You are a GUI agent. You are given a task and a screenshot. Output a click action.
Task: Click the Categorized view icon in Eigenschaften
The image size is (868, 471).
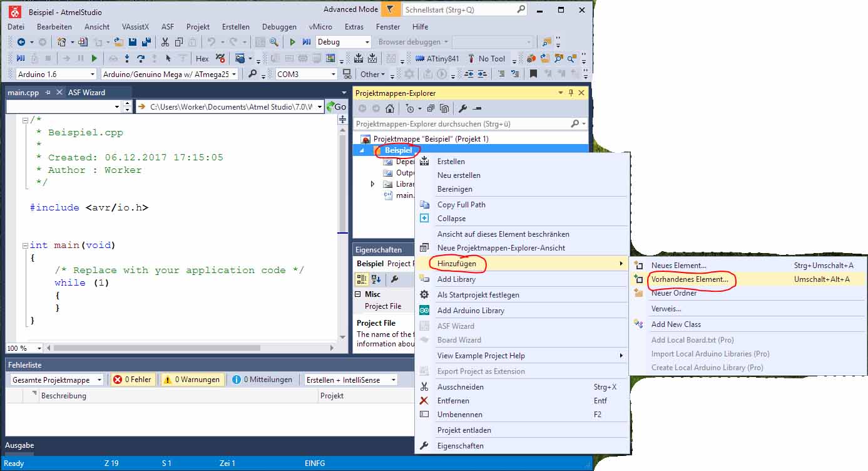(x=362, y=279)
